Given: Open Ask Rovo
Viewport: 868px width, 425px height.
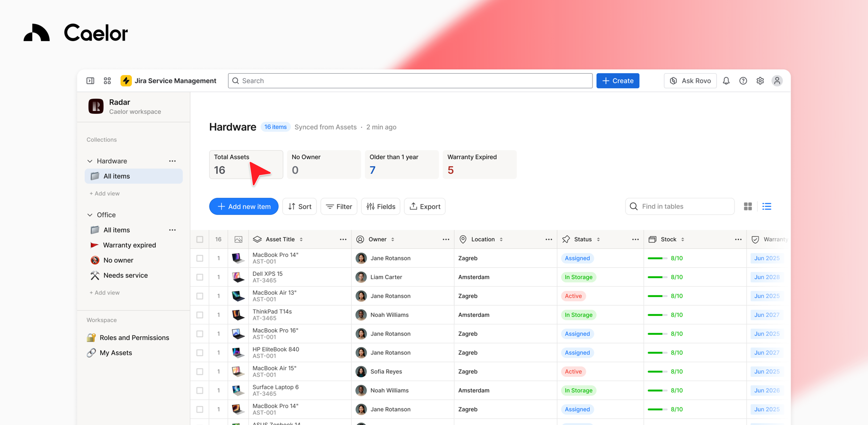Looking at the screenshot, I should pyautogui.click(x=691, y=81).
